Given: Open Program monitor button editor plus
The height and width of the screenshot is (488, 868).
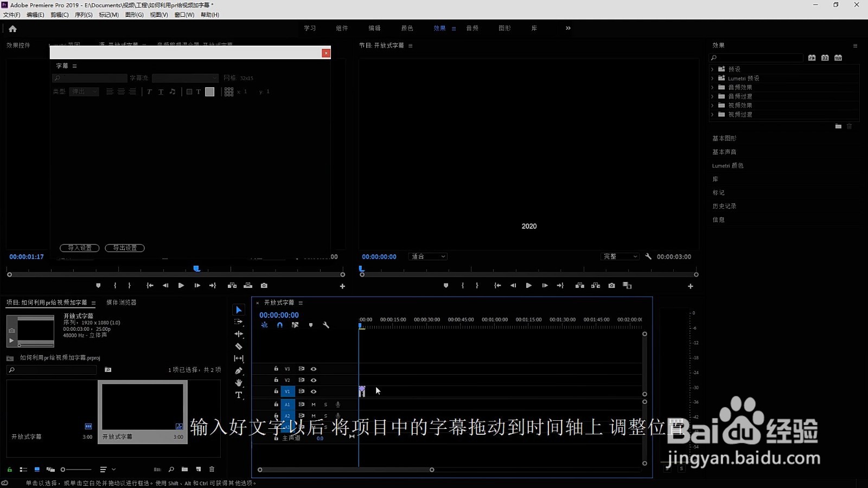Looking at the screenshot, I should [691, 286].
